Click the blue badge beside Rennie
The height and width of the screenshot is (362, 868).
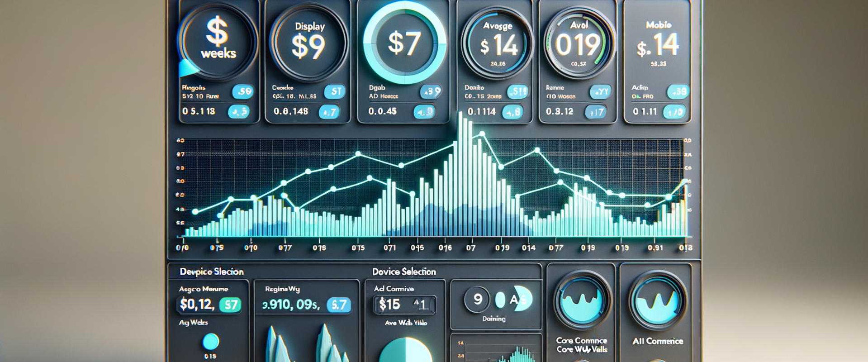[601, 92]
